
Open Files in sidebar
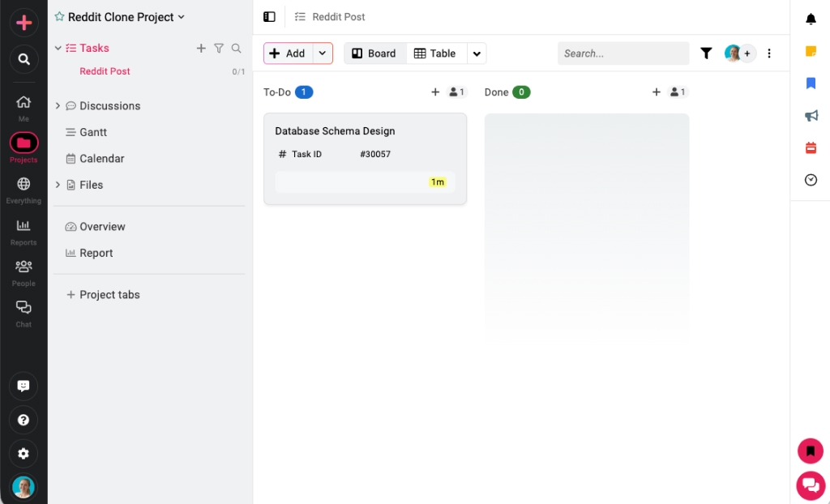tap(91, 185)
